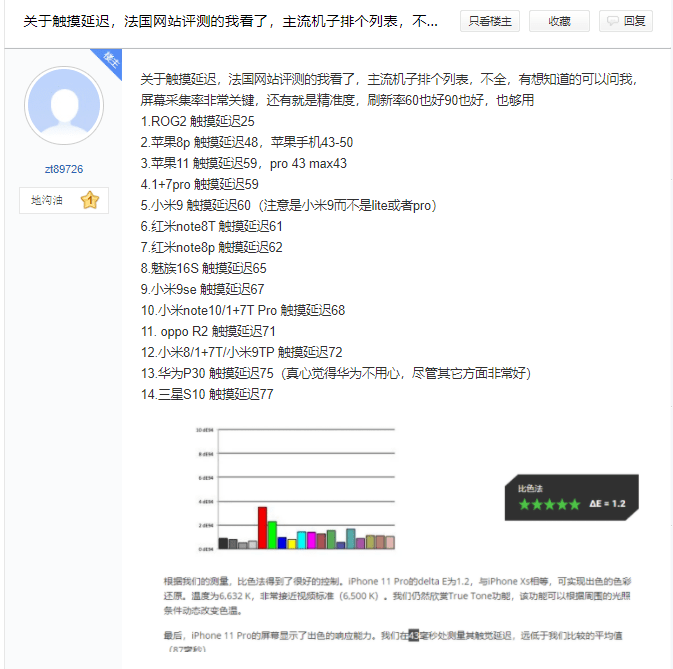The image size is (673, 669).
Task: Click the 收藏 button
Action: 559,21
